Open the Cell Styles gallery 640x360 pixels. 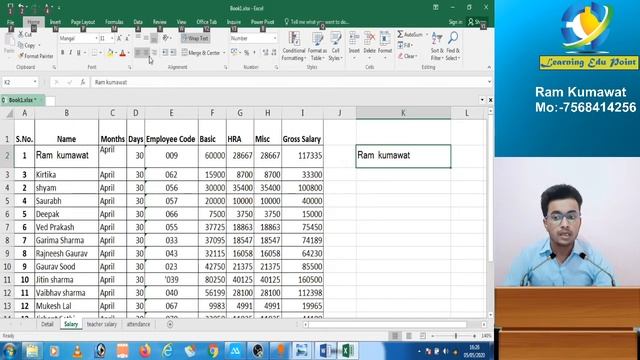(335, 46)
